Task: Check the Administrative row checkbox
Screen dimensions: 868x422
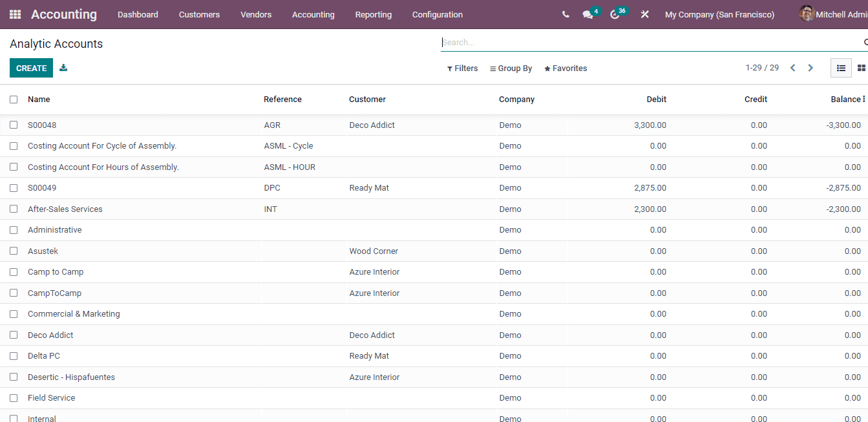Action: pos(14,230)
